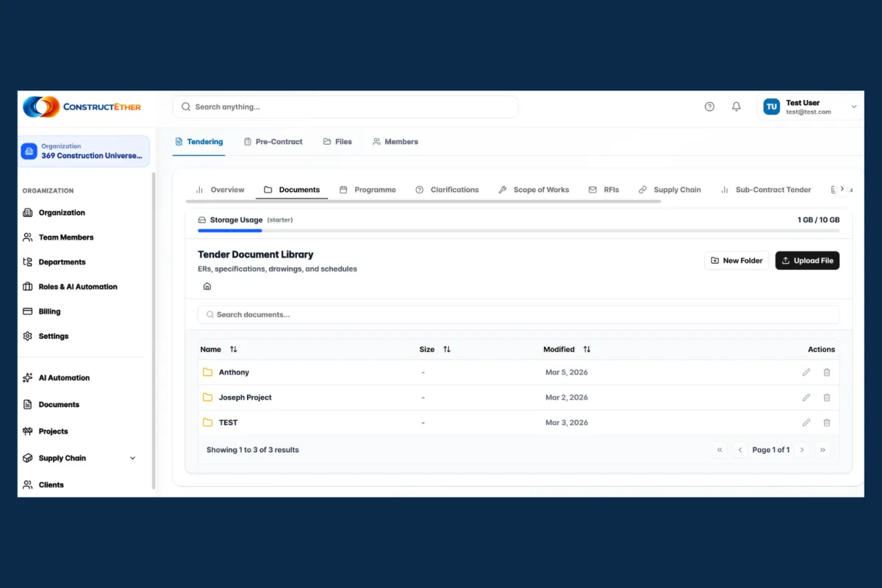The image size is (882, 588).
Task: Open the RFIs sub-tab
Action: 603,190
